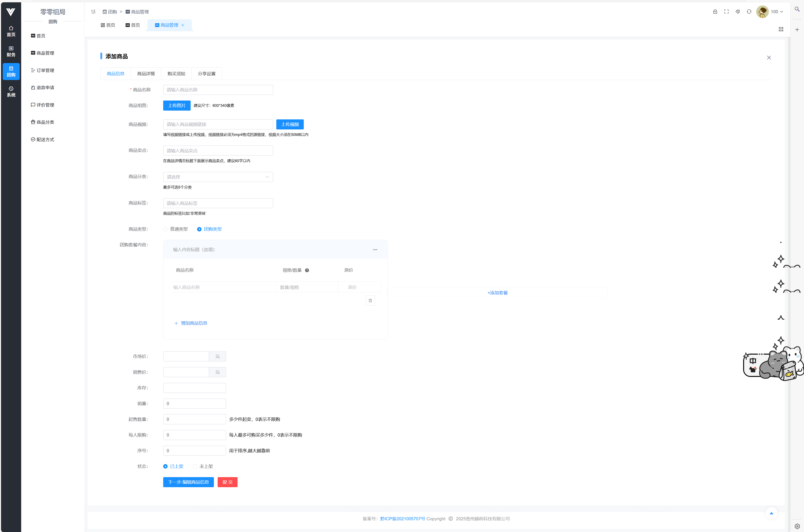Open the tab grid view icon
Screen dimensions: 804x532
[x=781, y=30]
